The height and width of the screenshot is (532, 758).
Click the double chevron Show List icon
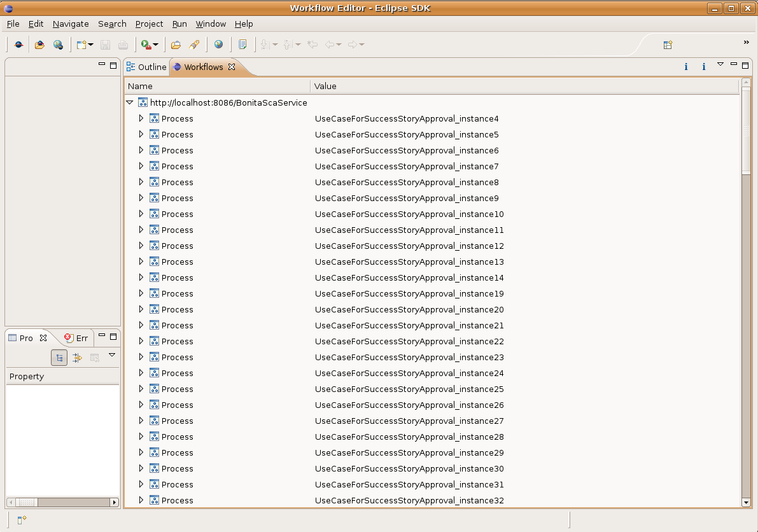coord(747,43)
